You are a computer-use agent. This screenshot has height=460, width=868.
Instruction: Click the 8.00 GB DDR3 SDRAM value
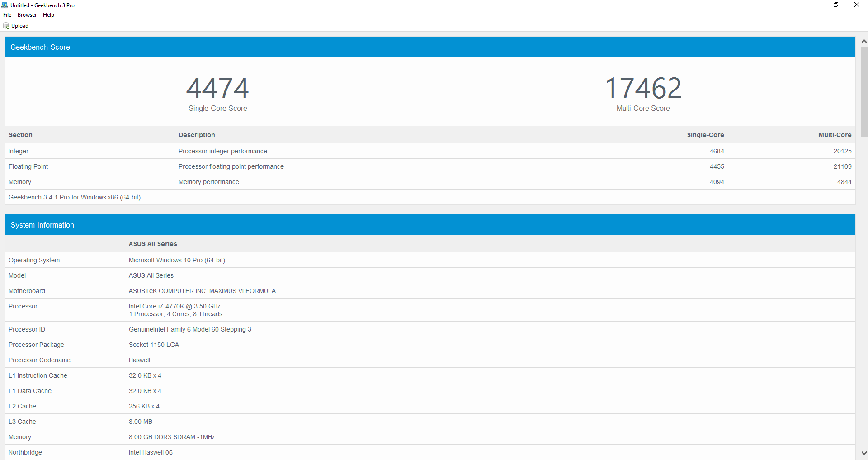[x=172, y=437]
